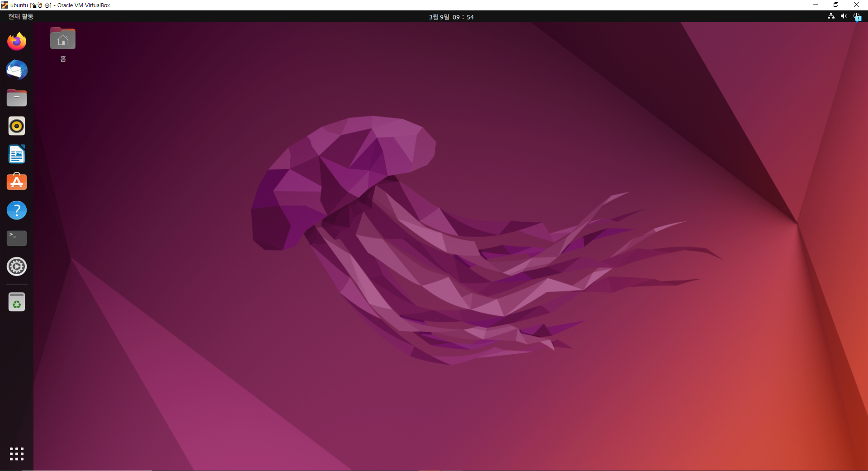Open Ubuntu Software store
868x471 pixels.
coord(17,182)
